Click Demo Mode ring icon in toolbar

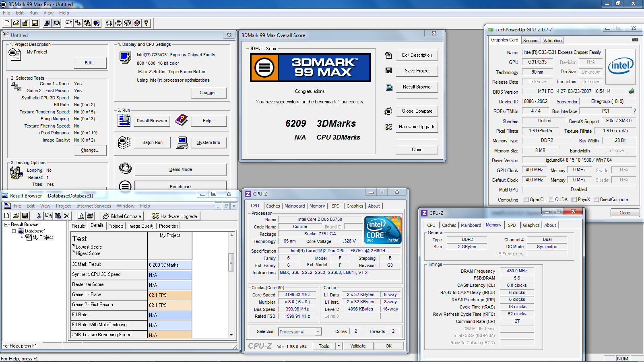click(109, 23)
